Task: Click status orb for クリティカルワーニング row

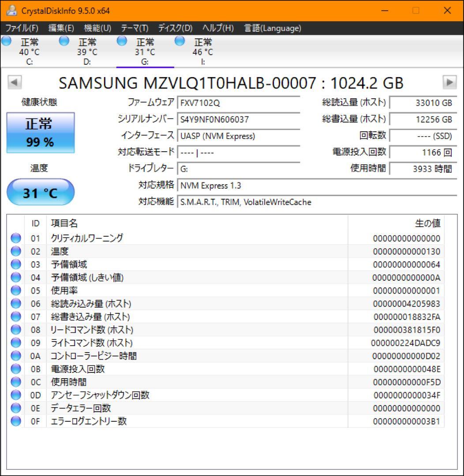Action: point(16,238)
